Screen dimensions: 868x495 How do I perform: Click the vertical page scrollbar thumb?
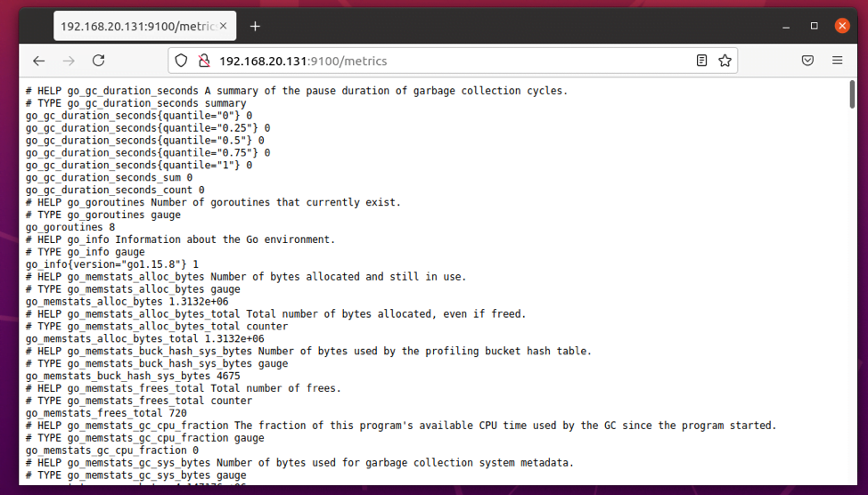(852, 94)
